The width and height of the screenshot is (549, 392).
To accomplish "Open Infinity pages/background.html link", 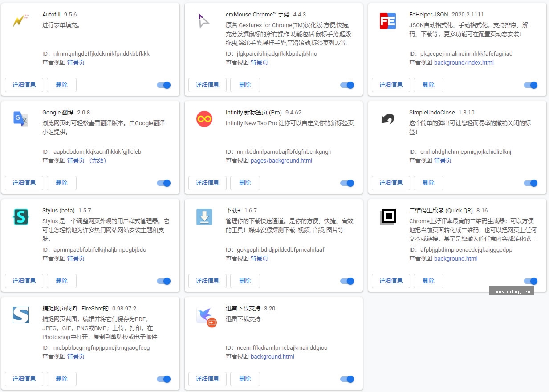I will [281, 160].
